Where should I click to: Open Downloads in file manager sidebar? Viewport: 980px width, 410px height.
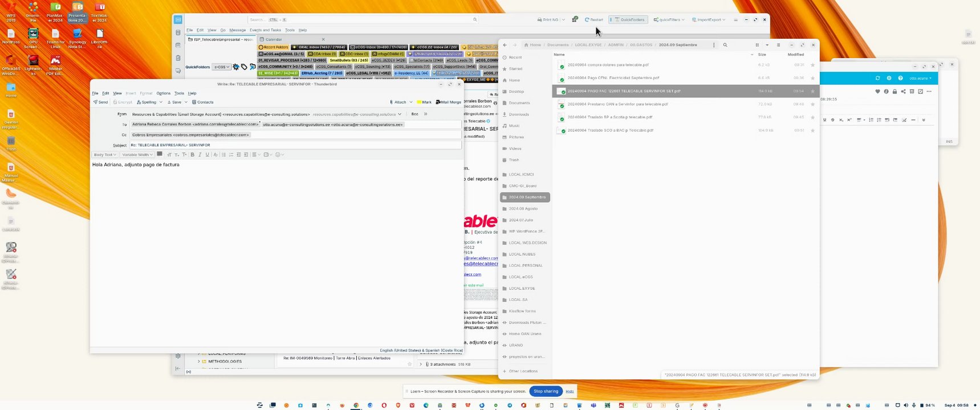tap(519, 114)
